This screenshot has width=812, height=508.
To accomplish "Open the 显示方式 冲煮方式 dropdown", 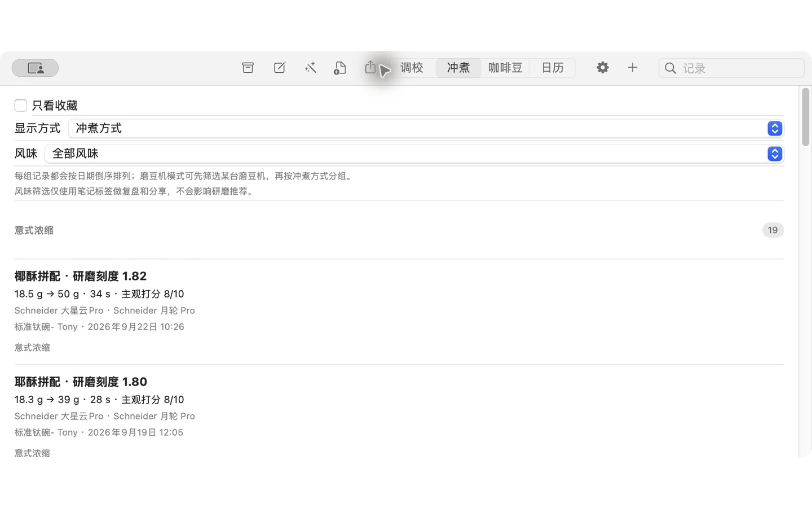I will pyautogui.click(x=426, y=129).
